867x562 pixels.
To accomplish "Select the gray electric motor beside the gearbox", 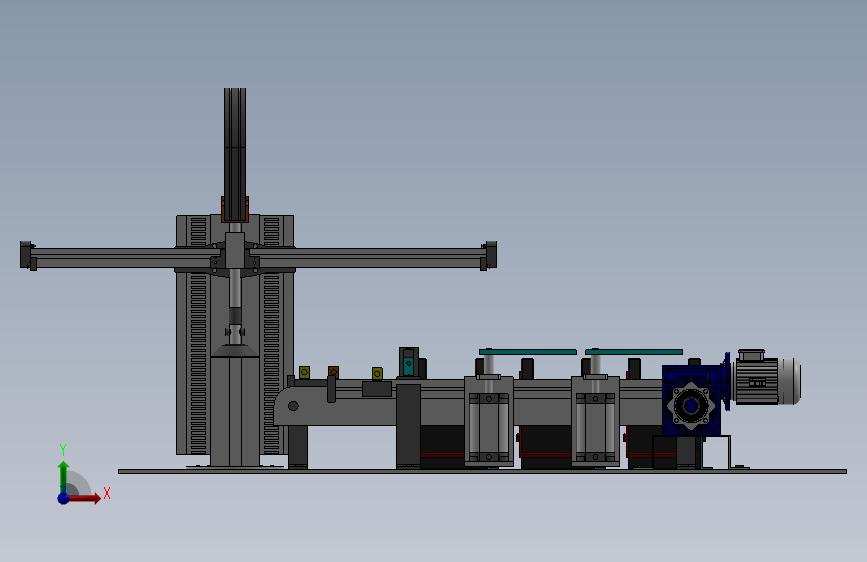I will coord(767,382).
